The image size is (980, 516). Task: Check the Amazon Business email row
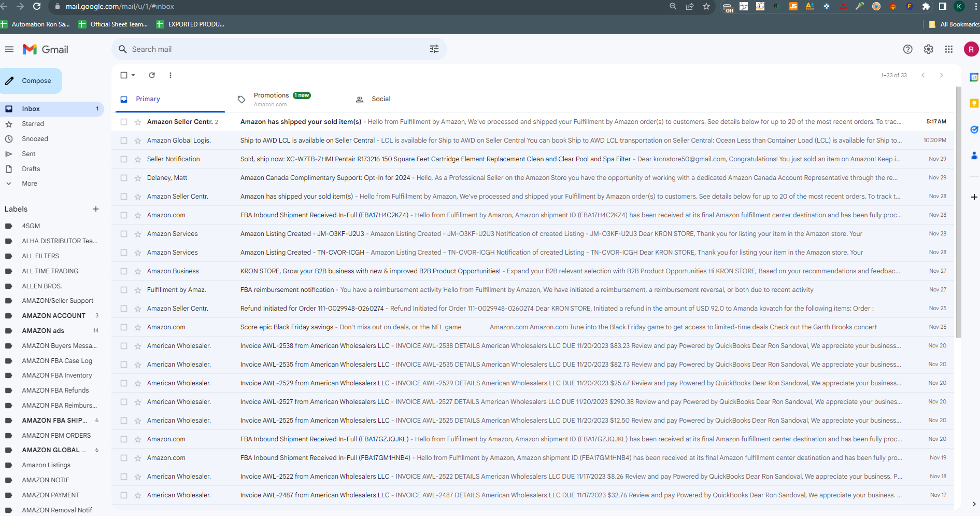[124, 271]
